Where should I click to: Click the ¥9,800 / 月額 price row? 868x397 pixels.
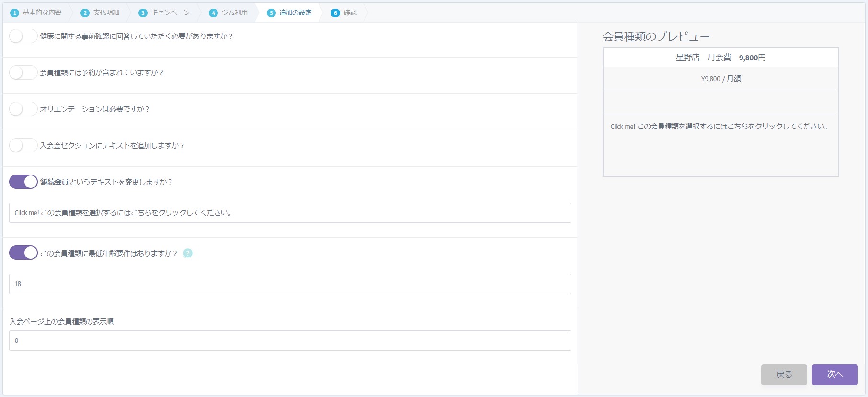[x=721, y=79]
